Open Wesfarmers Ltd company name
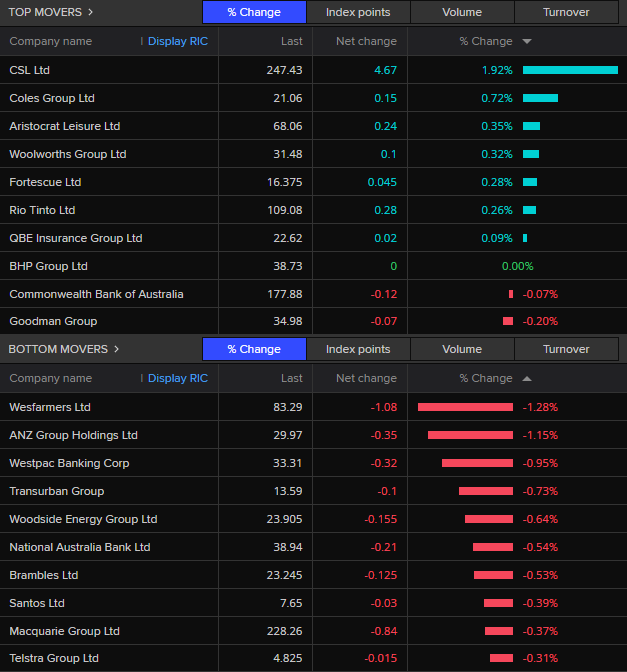The width and height of the screenshot is (627, 672). 50,407
